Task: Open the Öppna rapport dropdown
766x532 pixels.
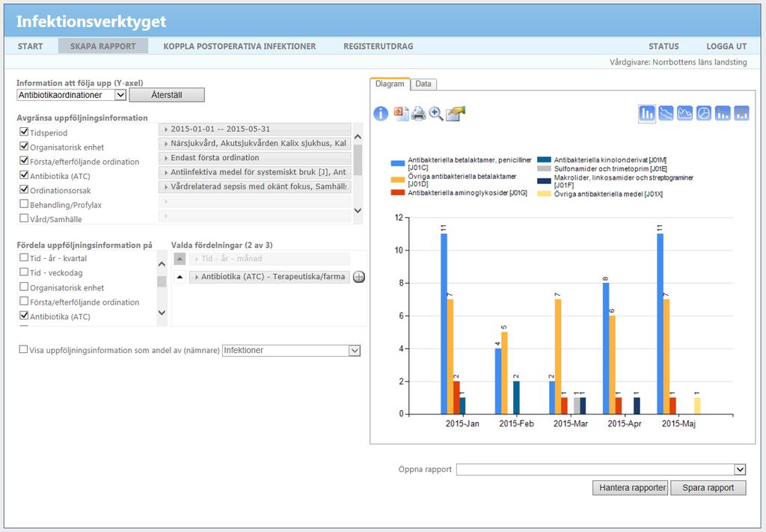Action: [x=601, y=469]
